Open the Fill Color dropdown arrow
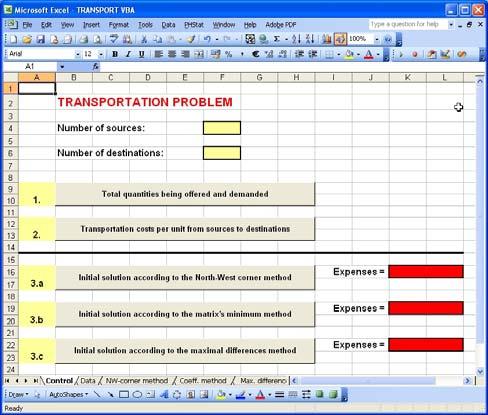 (359, 54)
